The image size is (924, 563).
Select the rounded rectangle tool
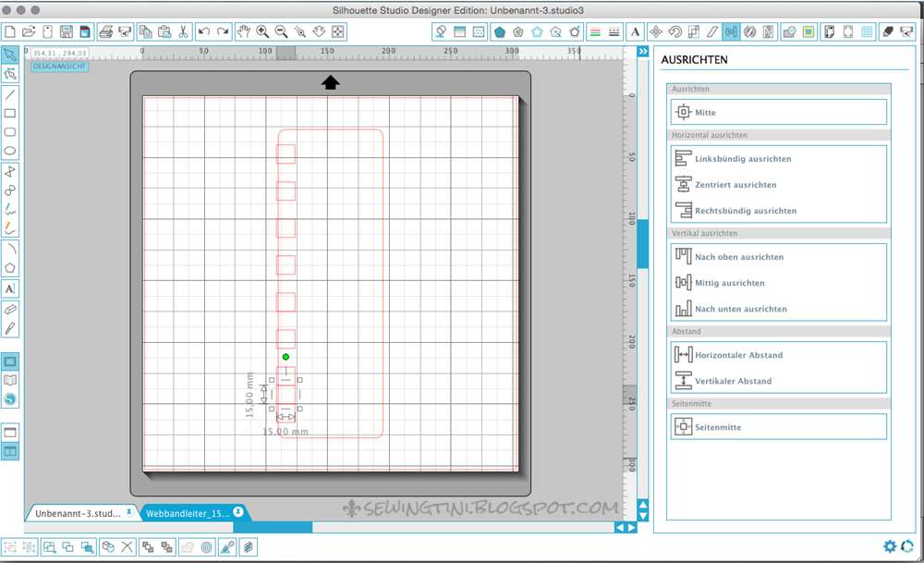10,132
